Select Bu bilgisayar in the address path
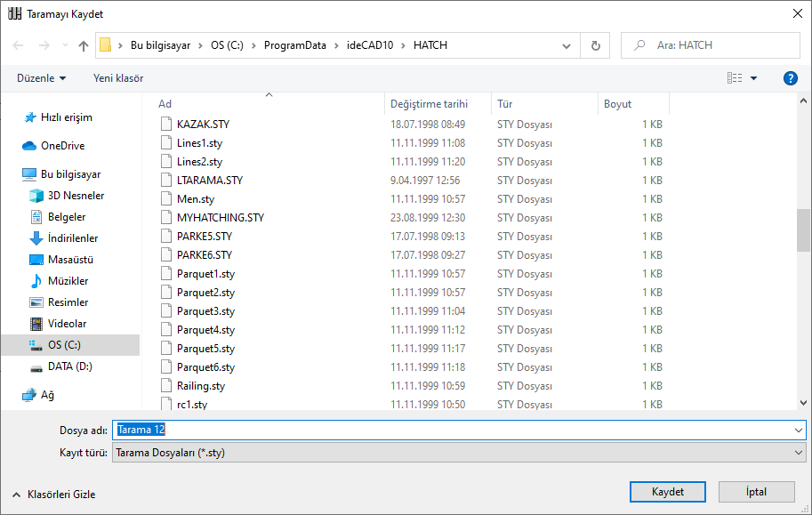Screen dimensions: 812x515 point(161,45)
